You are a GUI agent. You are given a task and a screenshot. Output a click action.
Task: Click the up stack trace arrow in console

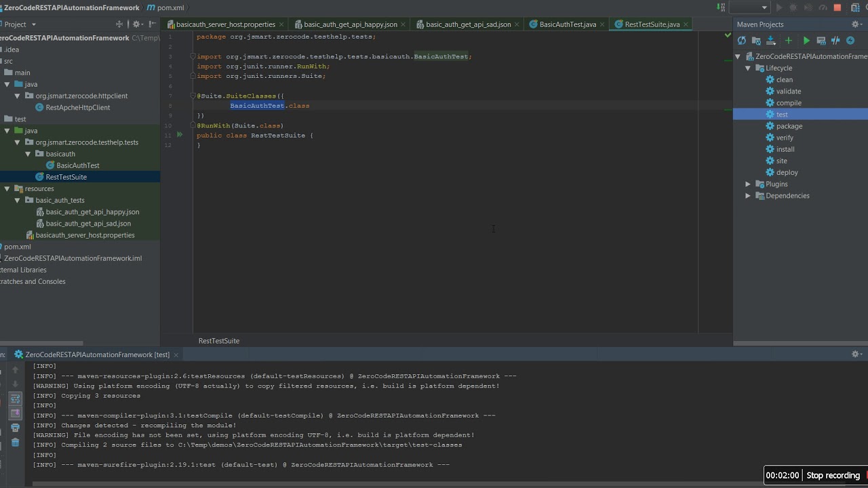coord(15,369)
